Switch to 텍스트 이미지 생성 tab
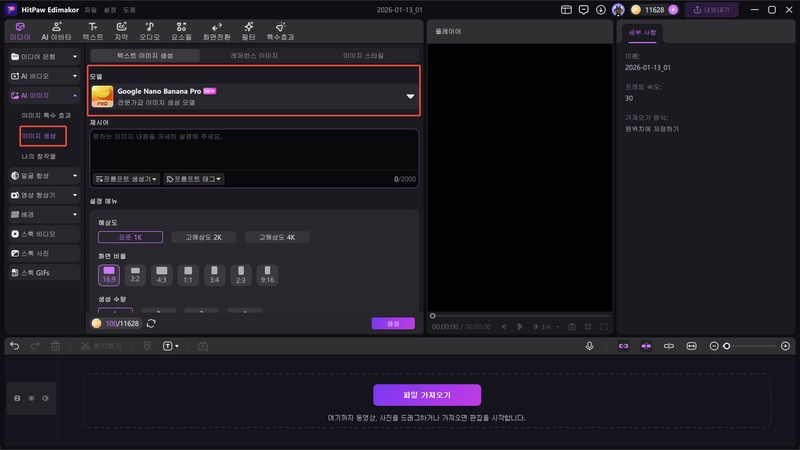This screenshot has width=800, height=450. click(145, 56)
